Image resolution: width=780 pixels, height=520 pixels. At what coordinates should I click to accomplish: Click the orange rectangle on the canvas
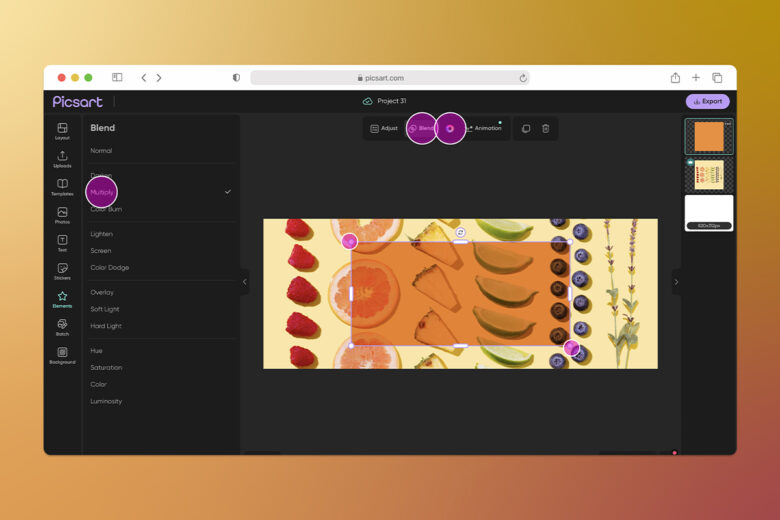coord(460,294)
